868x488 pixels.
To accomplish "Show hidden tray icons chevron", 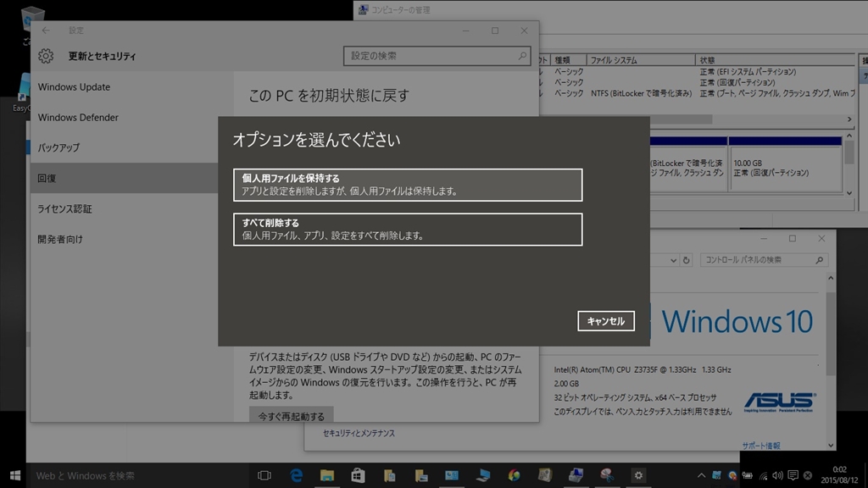I will point(701,475).
